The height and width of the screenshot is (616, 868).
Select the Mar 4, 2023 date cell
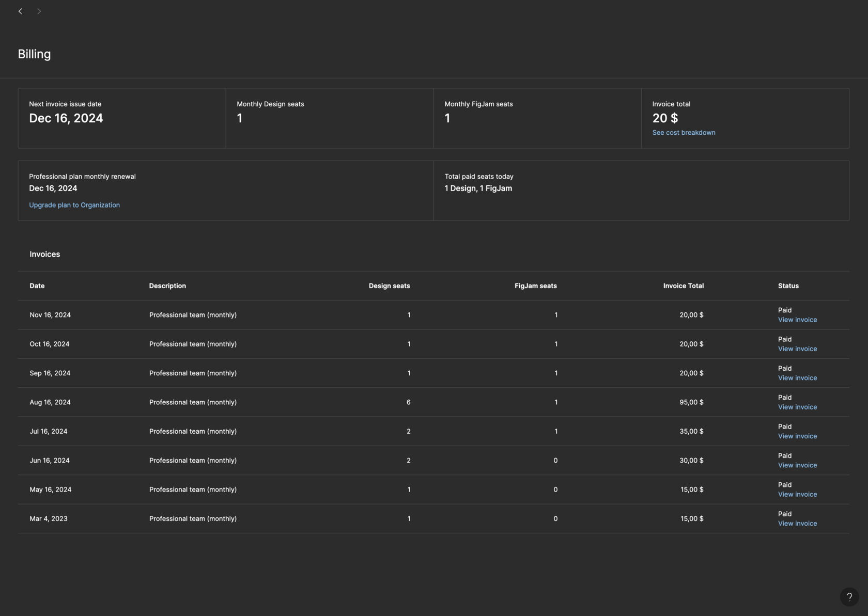pos(49,519)
